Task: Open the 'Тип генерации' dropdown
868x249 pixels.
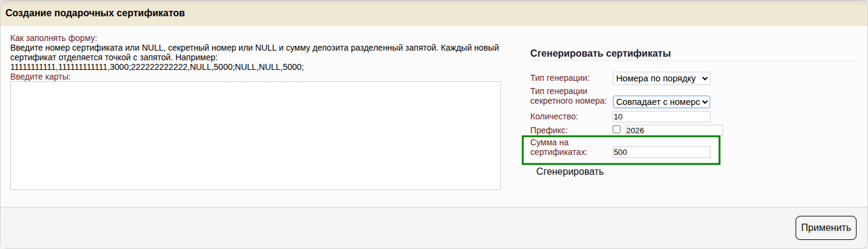Action: pyautogui.click(x=661, y=78)
